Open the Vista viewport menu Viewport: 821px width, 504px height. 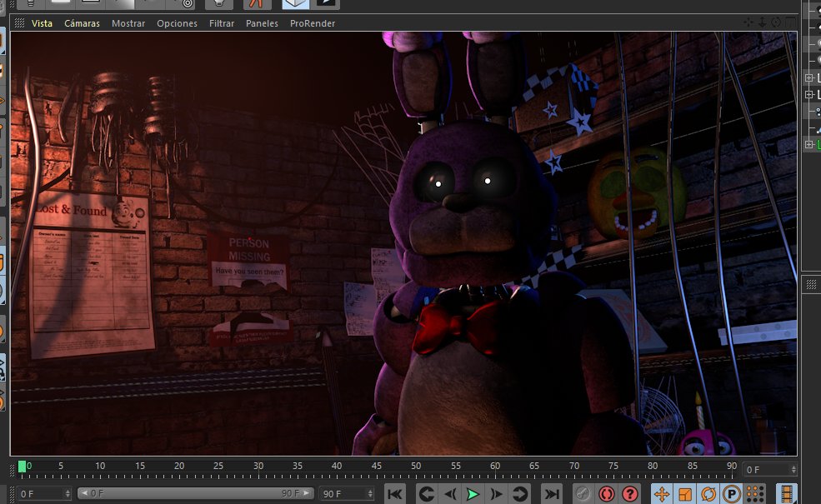42,23
